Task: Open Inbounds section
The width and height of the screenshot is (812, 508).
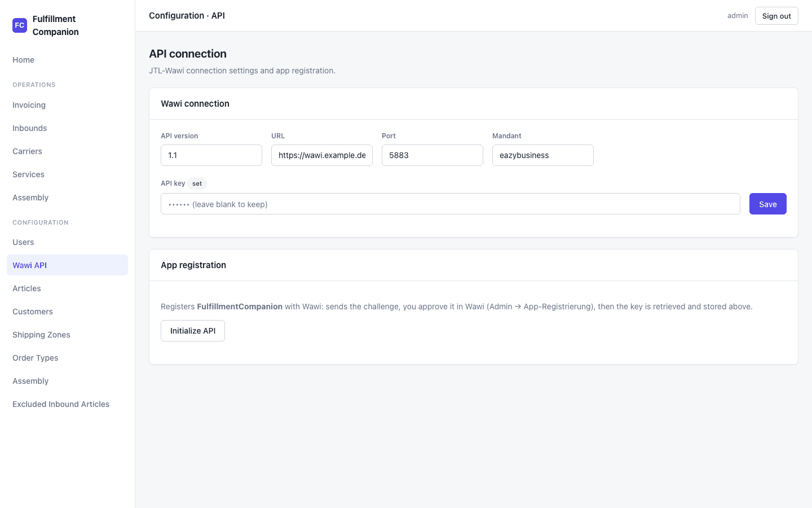Action: click(x=67, y=128)
